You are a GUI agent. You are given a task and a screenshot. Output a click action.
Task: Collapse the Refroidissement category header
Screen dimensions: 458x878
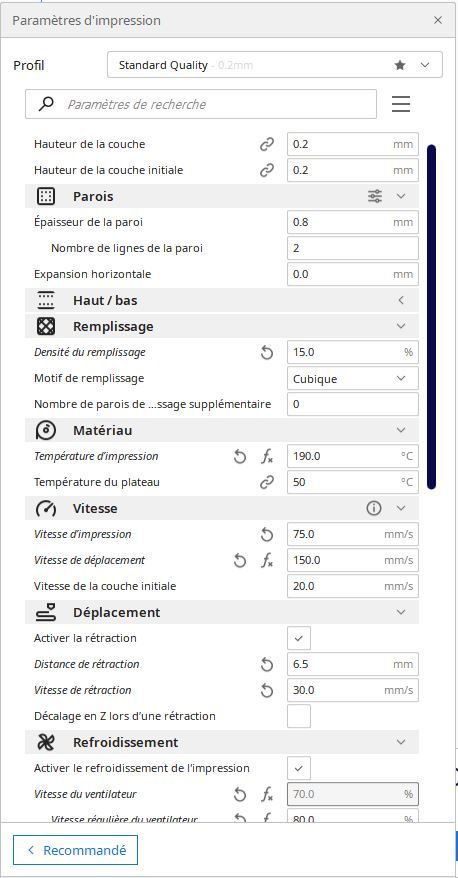222,742
